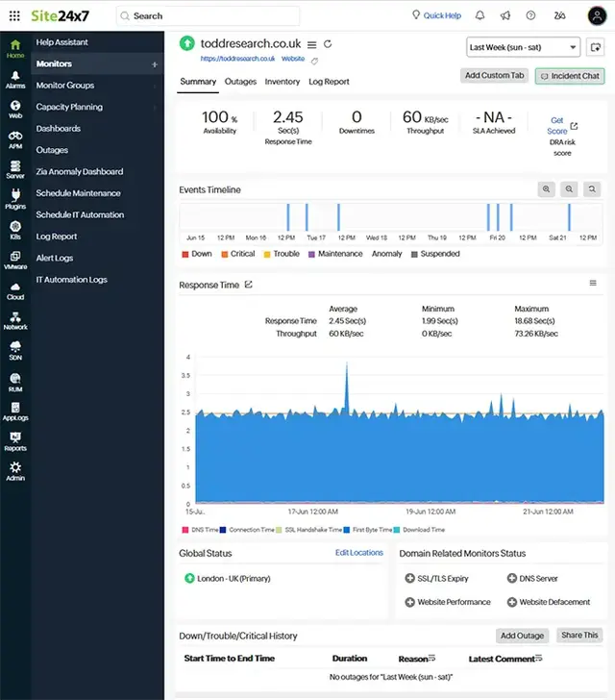
Task: Open Dashboards in the side menu
Action: 59,129
